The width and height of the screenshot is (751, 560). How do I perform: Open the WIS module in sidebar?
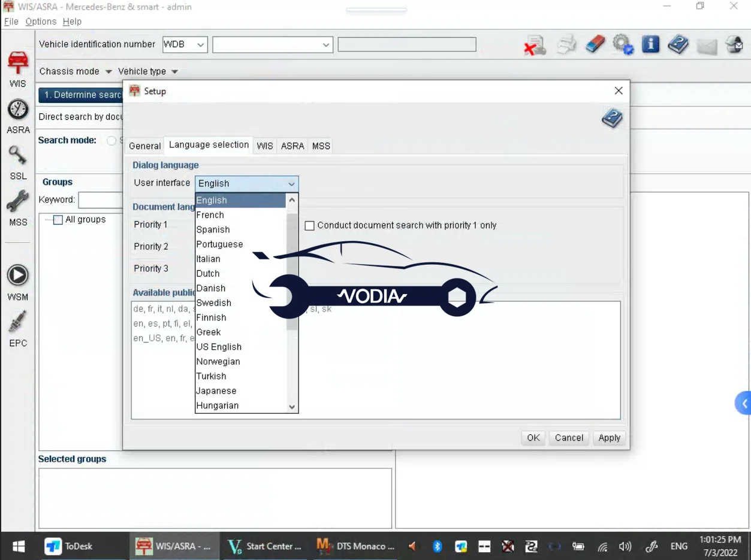[18, 69]
